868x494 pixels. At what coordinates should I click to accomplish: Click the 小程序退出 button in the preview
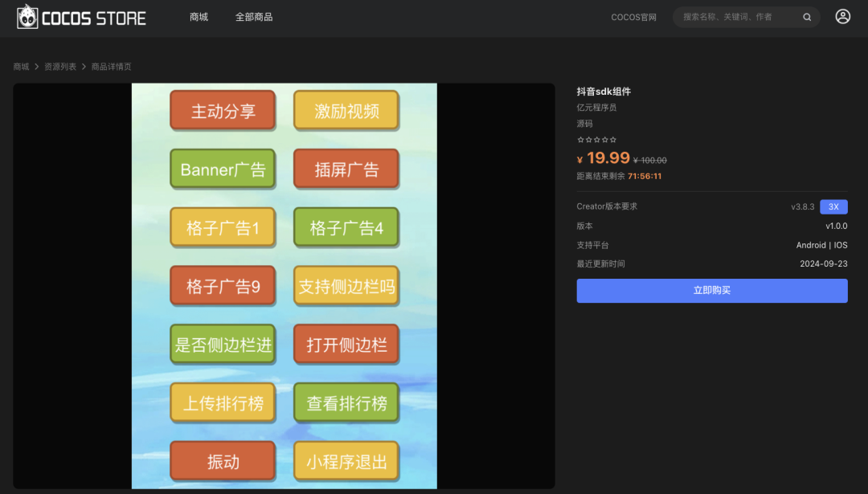(346, 461)
